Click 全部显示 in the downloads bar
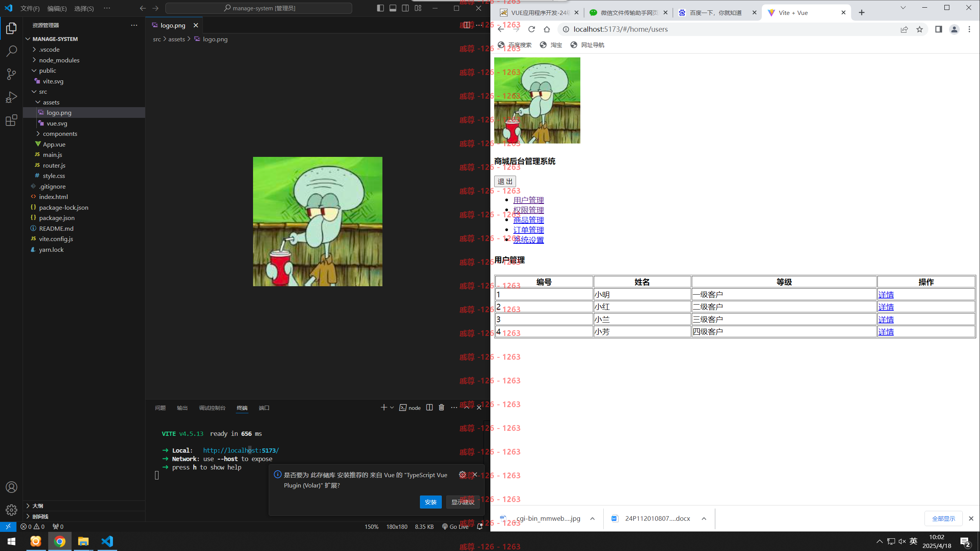The width and height of the screenshot is (980, 551). (x=943, y=518)
